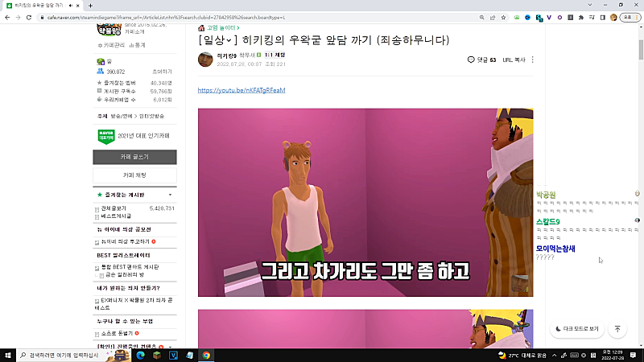Screen dimensions: 644x362
Task: Open 소스로 돈벌기 board
Action: click(117, 334)
